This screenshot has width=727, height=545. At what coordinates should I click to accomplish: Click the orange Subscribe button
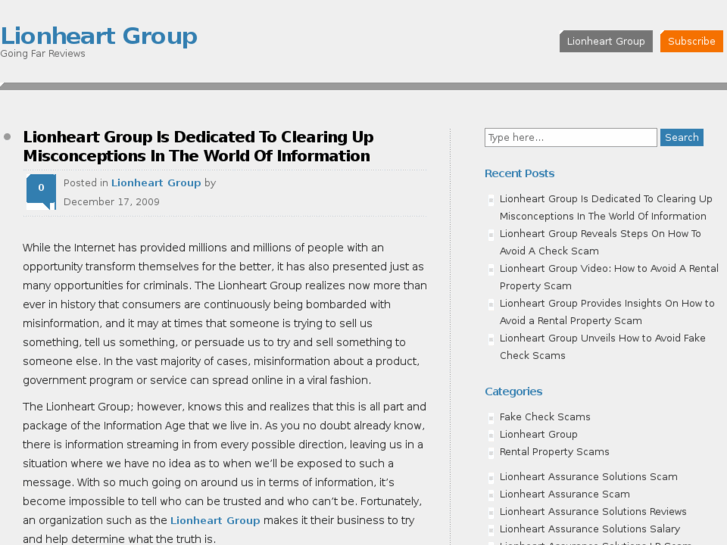pos(691,41)
